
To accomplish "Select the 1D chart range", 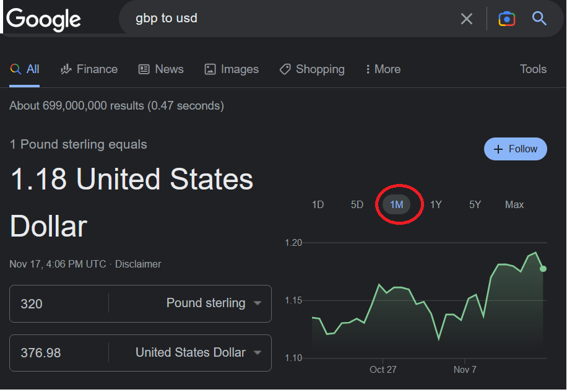I will click(318, 204).
